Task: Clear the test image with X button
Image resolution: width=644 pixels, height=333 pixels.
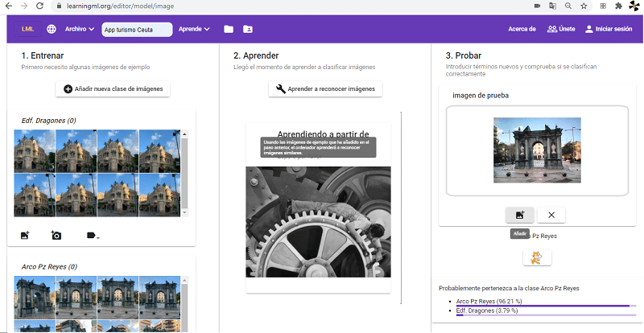Action: pos(551,215)
